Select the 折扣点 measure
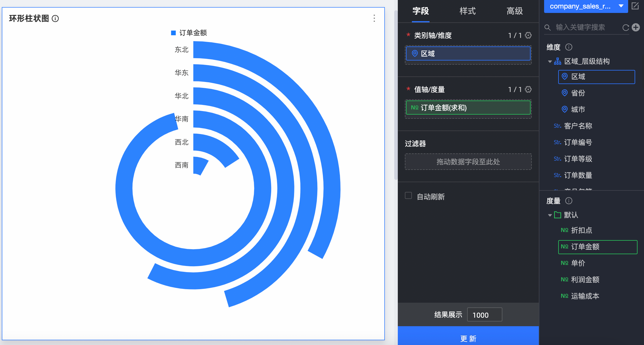 pyautogui.click(x=581, y=230)
